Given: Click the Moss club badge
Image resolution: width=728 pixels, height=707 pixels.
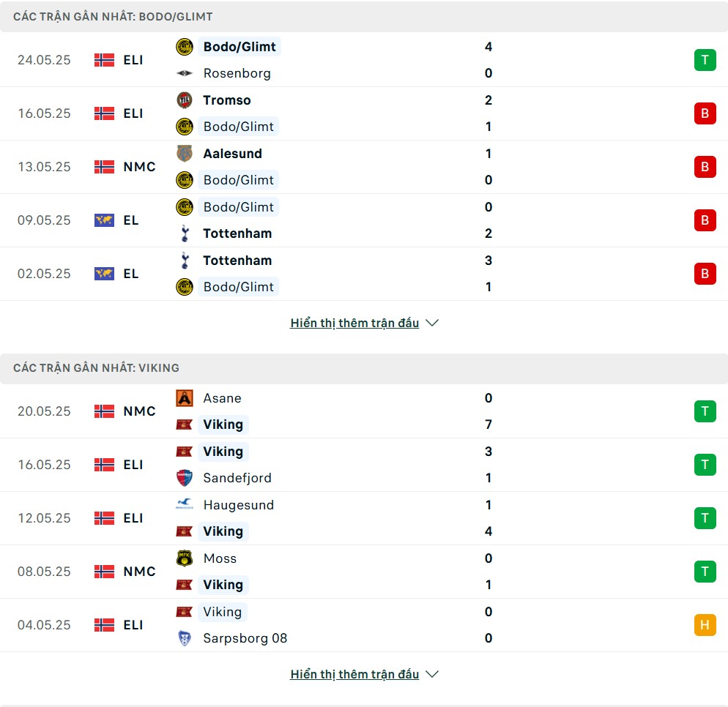Looking at the screenshot, I should point(185,558).
